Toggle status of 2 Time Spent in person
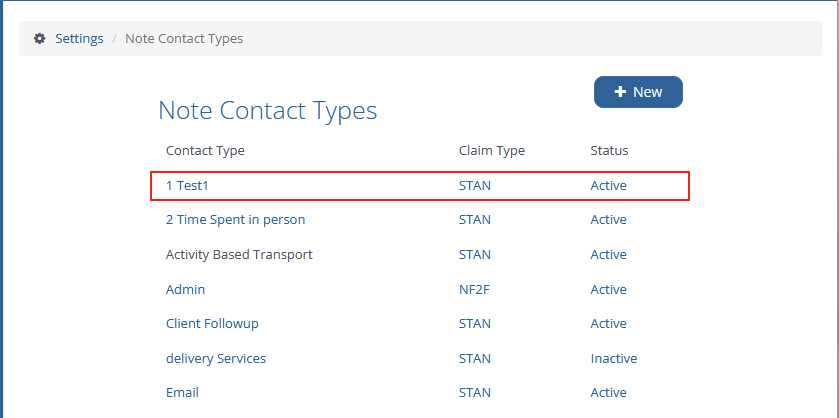This screenshot has width=839, height=418. tap(608, 220)
